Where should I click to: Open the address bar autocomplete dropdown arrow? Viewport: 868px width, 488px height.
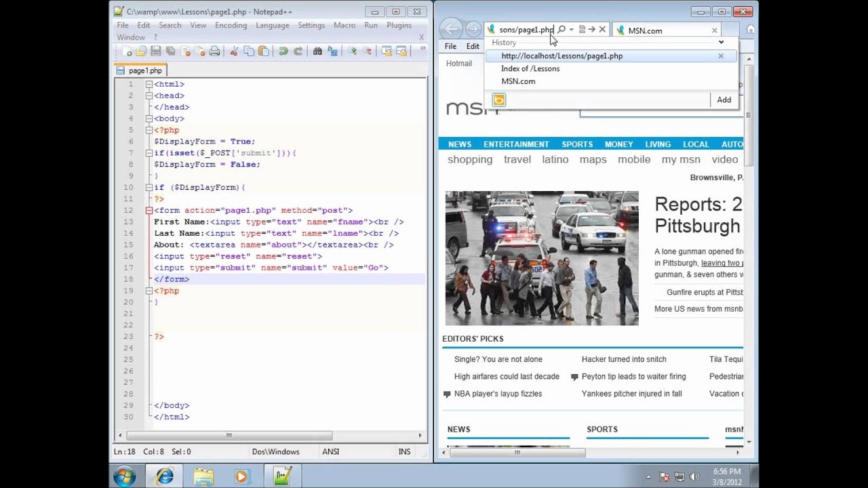(572, 30)
